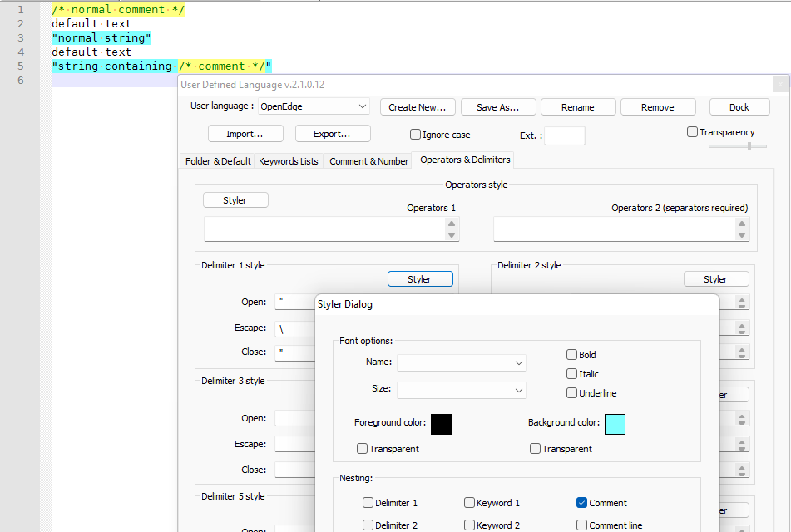Click the Dock button
Screen dimensions: 791x532
(739, 107)
